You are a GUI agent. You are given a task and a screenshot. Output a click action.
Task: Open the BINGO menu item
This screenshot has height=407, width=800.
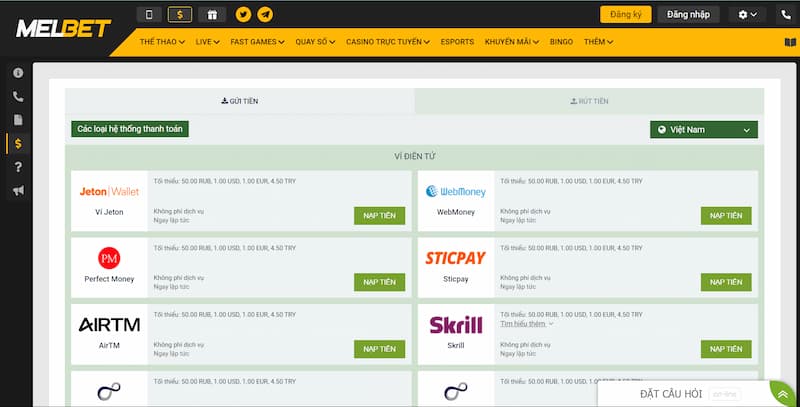pos(561,42)
